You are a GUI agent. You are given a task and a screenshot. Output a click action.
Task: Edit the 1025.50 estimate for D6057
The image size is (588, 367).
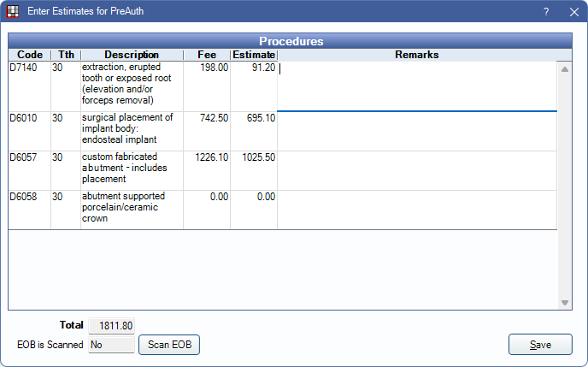[x=254, y=158]
